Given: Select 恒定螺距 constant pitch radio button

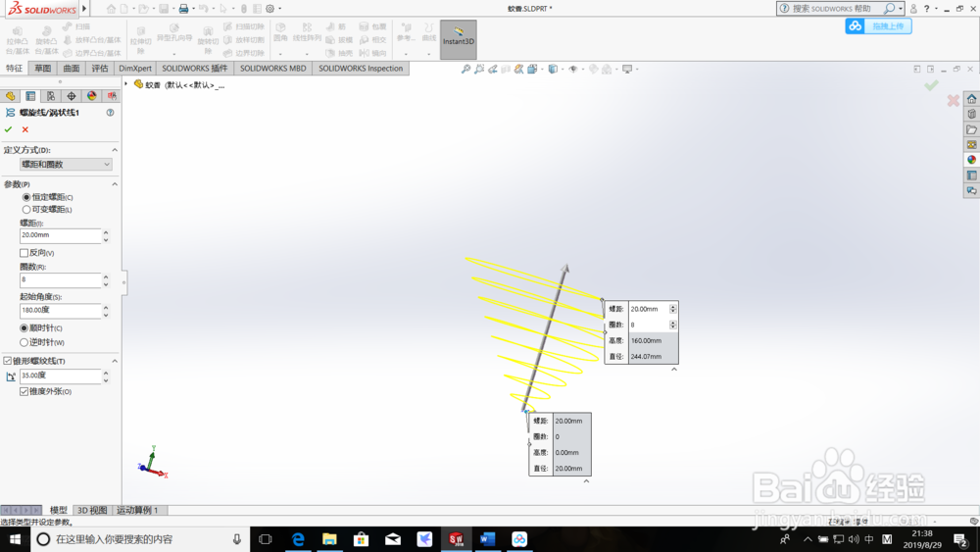Looking at the screenshot, I should click(26, 197).
